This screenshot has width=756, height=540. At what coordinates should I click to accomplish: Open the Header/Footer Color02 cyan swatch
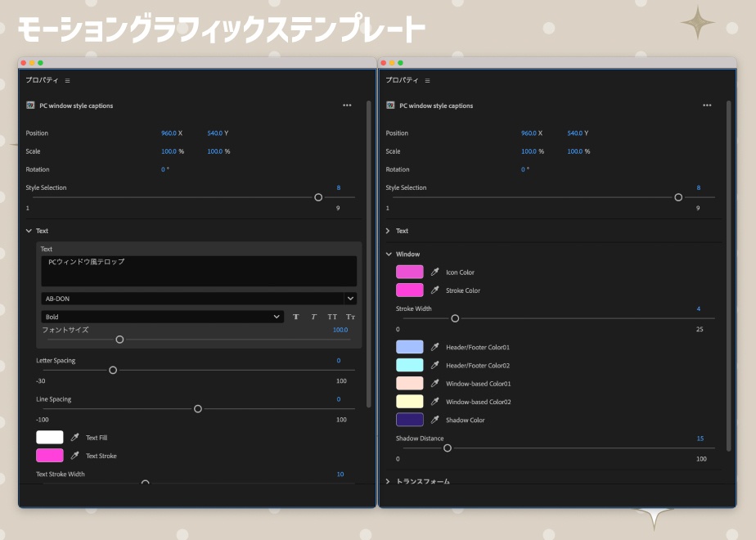(410, 366)
